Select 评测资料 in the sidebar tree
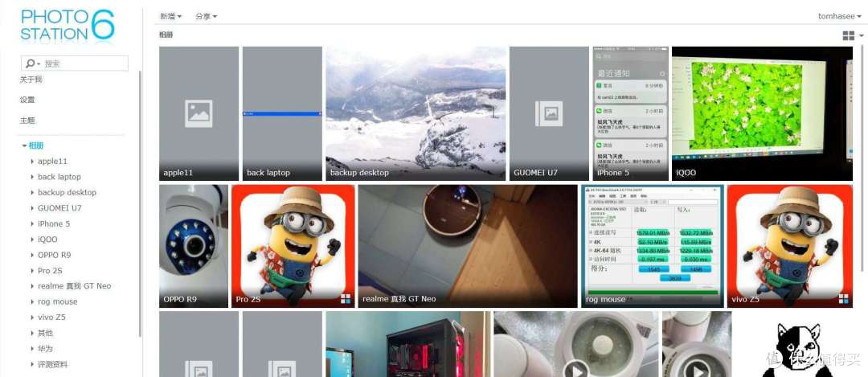 click(x=52, y=364)
